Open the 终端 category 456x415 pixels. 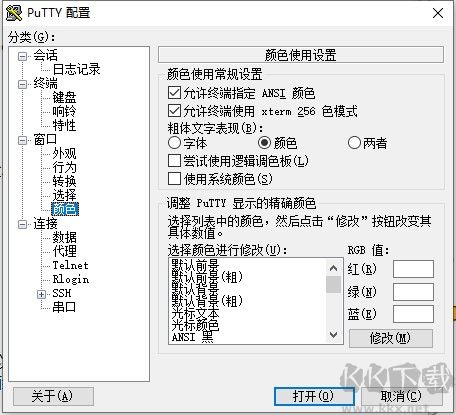(x=45, y=83)
